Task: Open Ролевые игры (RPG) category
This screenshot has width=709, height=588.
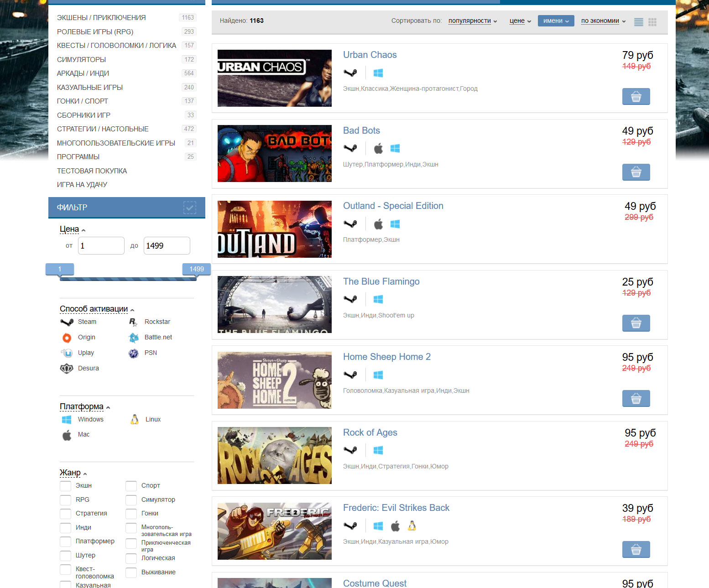Action: tap(95, 32)
